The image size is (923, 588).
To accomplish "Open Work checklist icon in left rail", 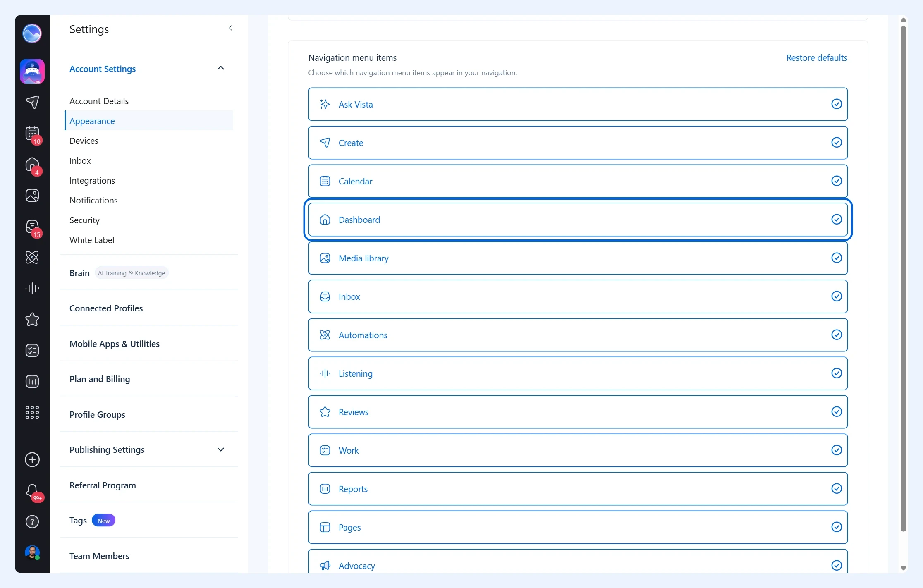I will click(x=32, y=350).
